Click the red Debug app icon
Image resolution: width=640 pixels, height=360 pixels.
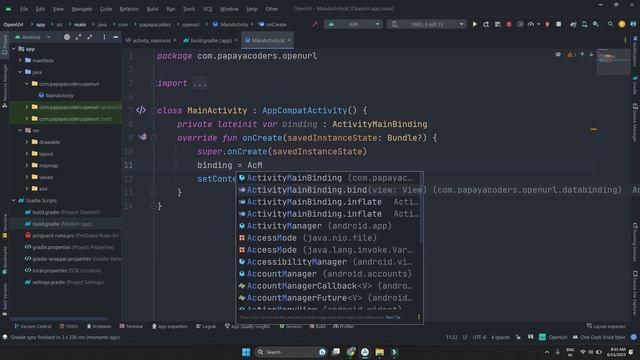point(509,24)
